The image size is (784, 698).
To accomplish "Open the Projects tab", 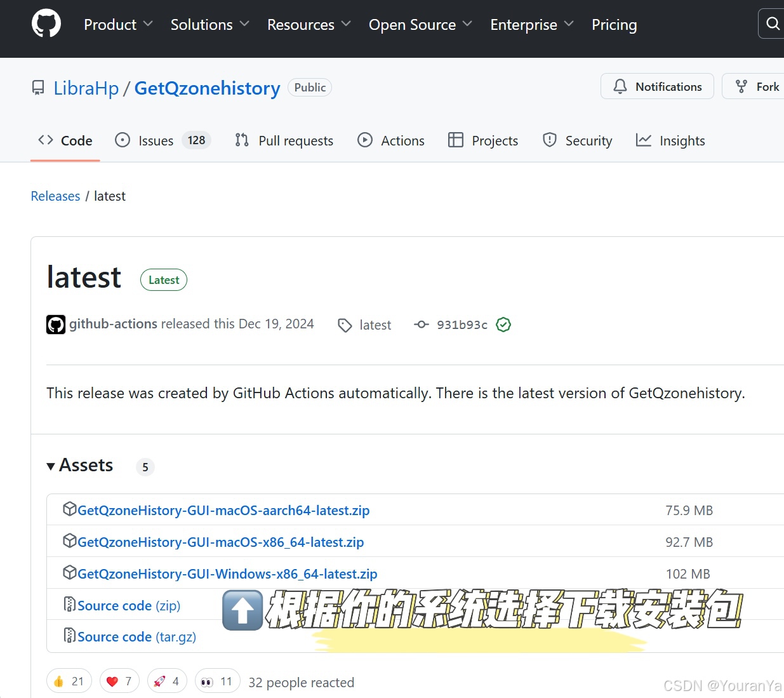I will point(483,140).
